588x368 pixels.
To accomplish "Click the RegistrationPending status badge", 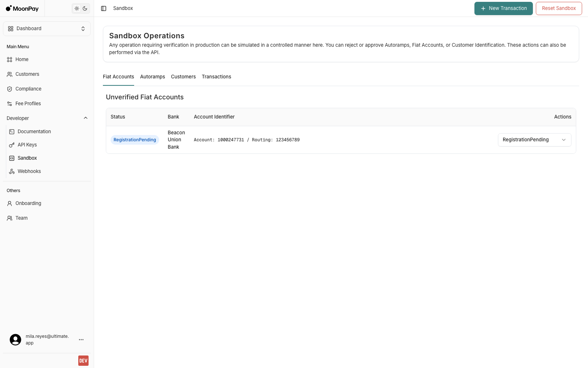I will [135, 140].
